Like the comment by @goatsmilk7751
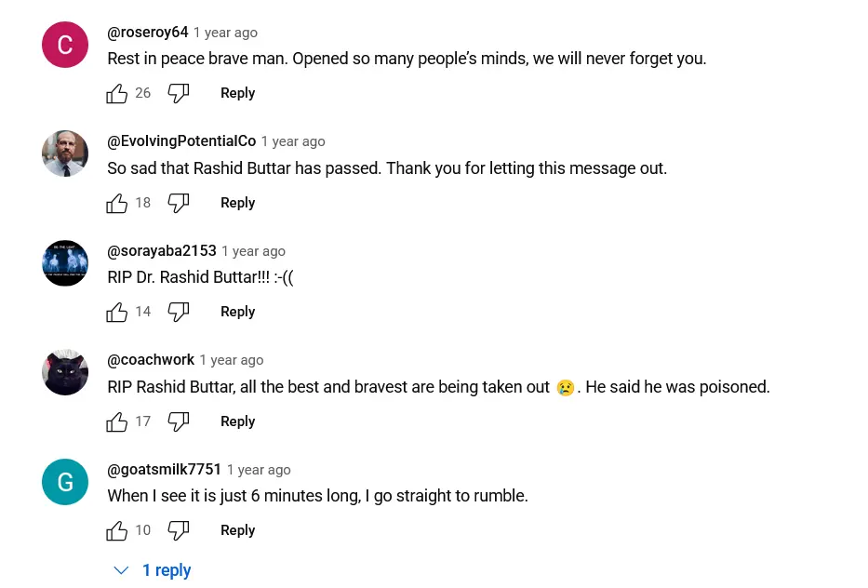The image size is (868, 588). click(117, 530)
